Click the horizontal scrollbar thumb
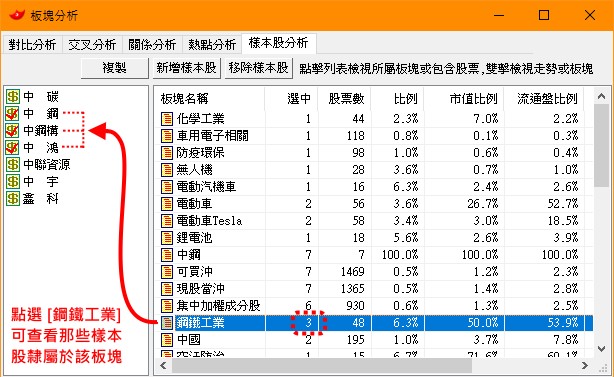Viewport: 614px width, 377px height. [x=322, y=366]
